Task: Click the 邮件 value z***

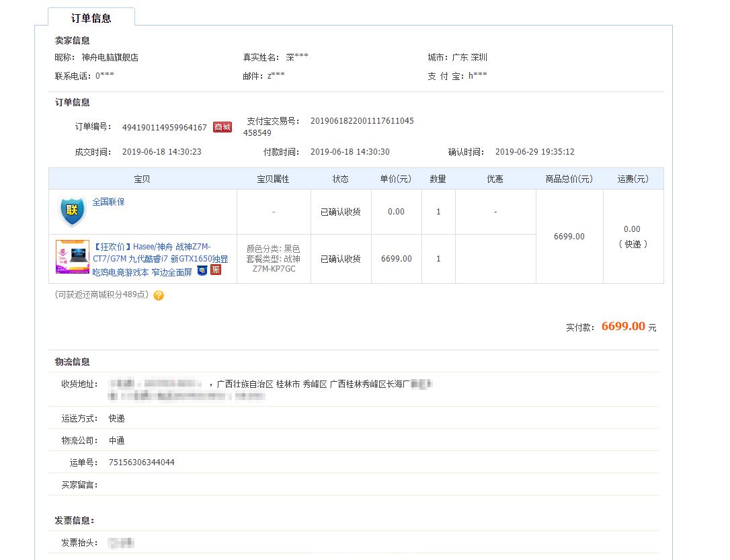Action: (x=276, y=75)
